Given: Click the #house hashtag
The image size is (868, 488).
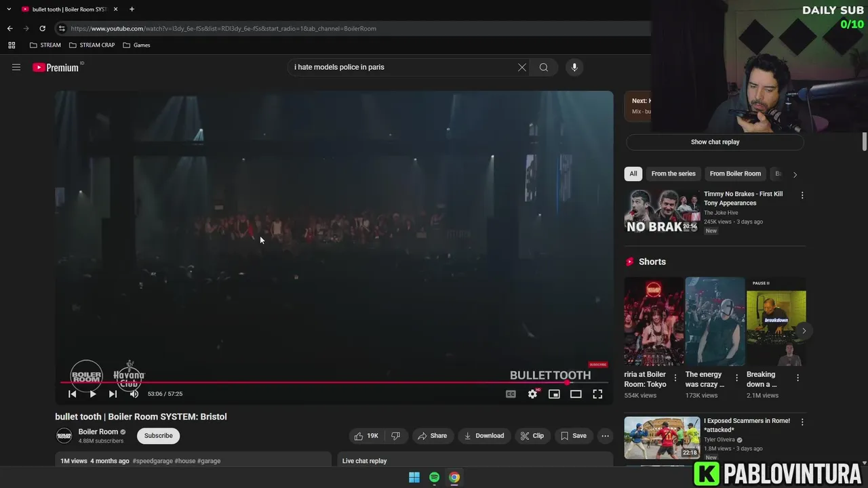Looking at the screenshot, I should (185, 461).
